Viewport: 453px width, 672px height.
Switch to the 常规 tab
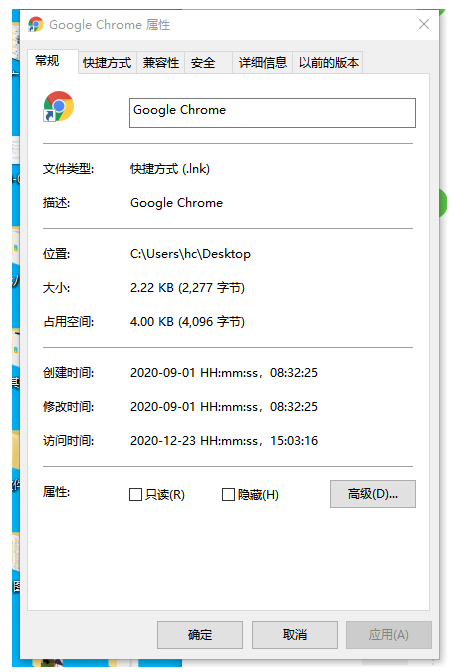point(53,61)
